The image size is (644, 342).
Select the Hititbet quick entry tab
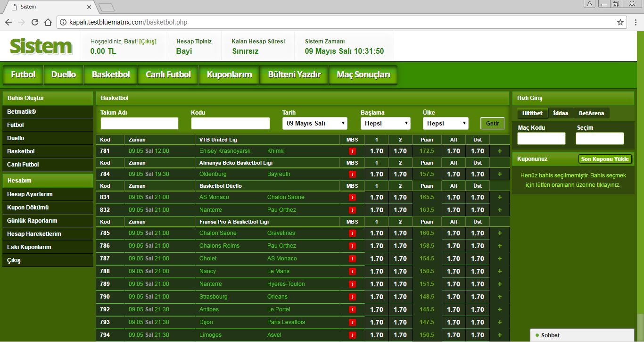(x=532, y=113)
